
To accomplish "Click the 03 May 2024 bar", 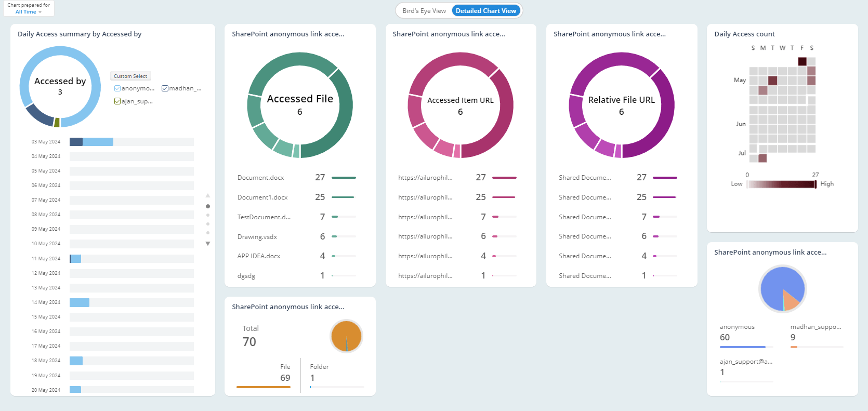I will click(x=91, y=142).
